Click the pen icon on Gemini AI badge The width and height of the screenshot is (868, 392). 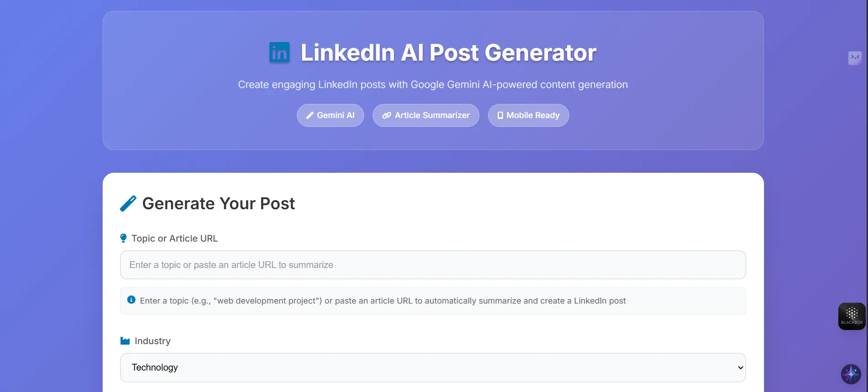[x=310, y=115]
